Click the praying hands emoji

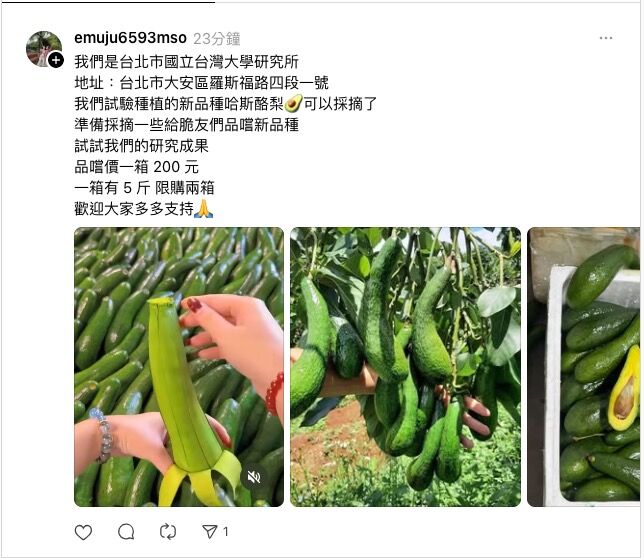pyautogui.click(x=204, y=209)
